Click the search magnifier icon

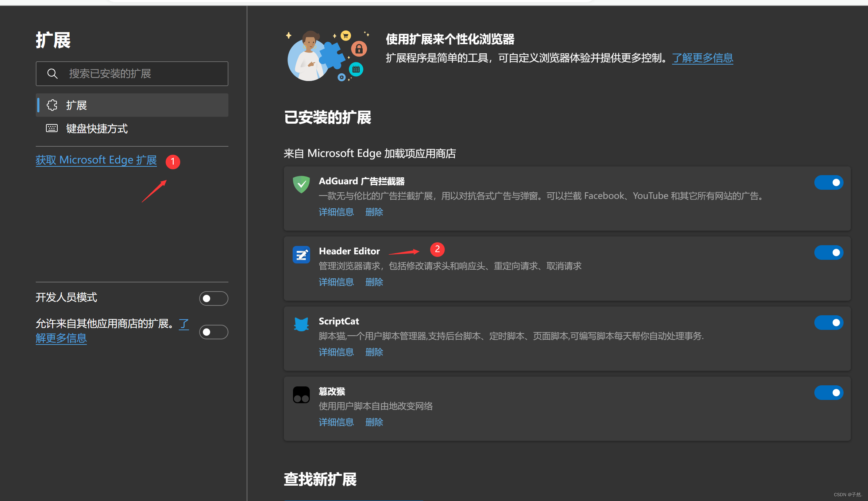coord(53,74)
